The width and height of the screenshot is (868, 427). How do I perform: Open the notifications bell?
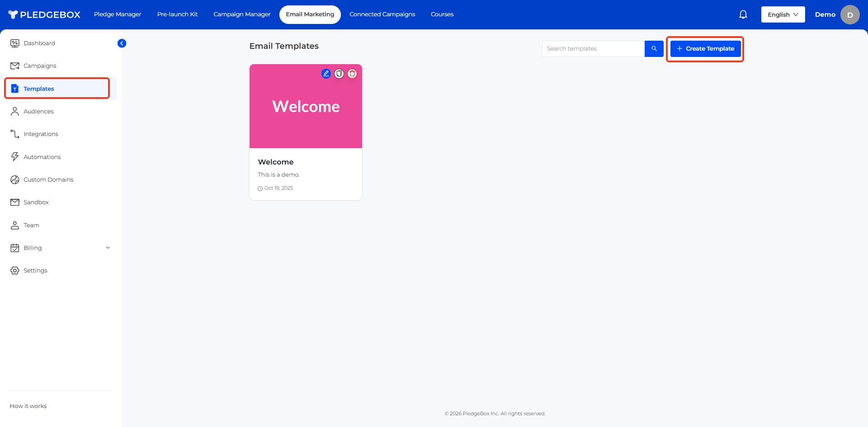743,14
